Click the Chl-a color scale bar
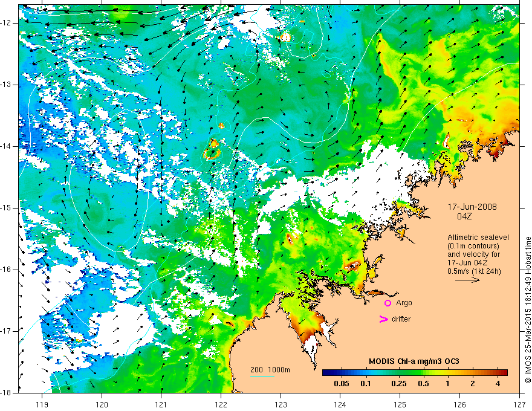Screen dimensions: 532x411 click(415, 373)
